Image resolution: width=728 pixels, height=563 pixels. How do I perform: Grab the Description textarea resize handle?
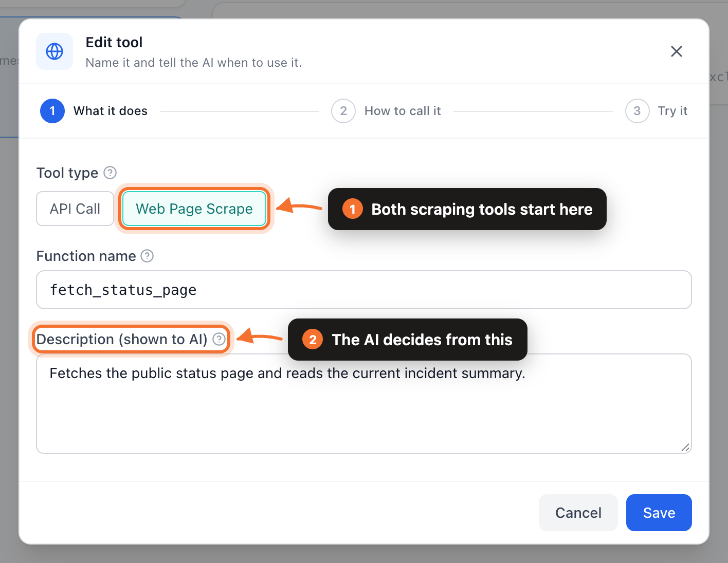(x=685, y=448)
